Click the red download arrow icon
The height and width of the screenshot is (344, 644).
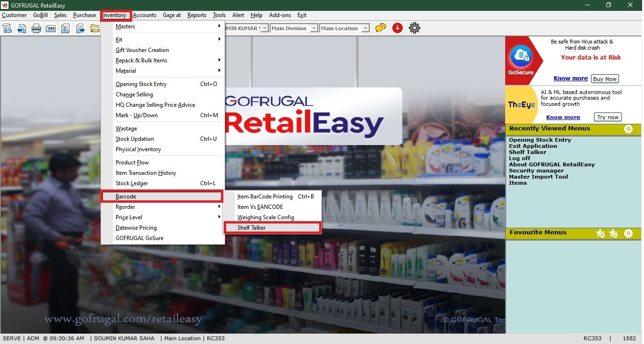point(398,28)
